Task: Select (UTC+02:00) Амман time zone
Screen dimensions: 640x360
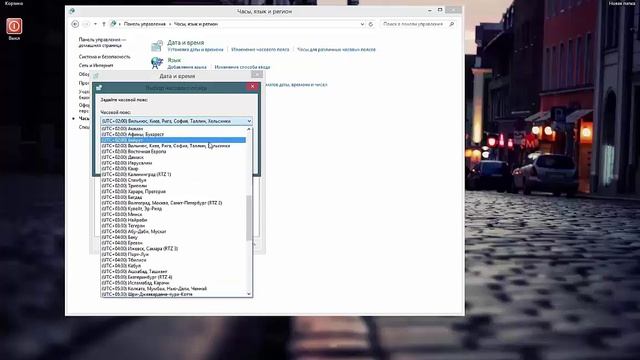Action: point(173,129)
